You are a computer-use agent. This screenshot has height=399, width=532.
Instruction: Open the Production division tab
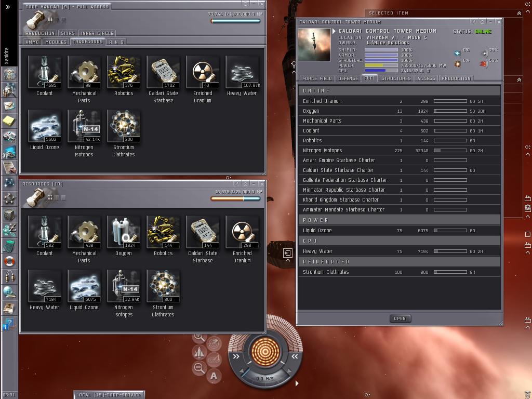(x=40, y=33)
